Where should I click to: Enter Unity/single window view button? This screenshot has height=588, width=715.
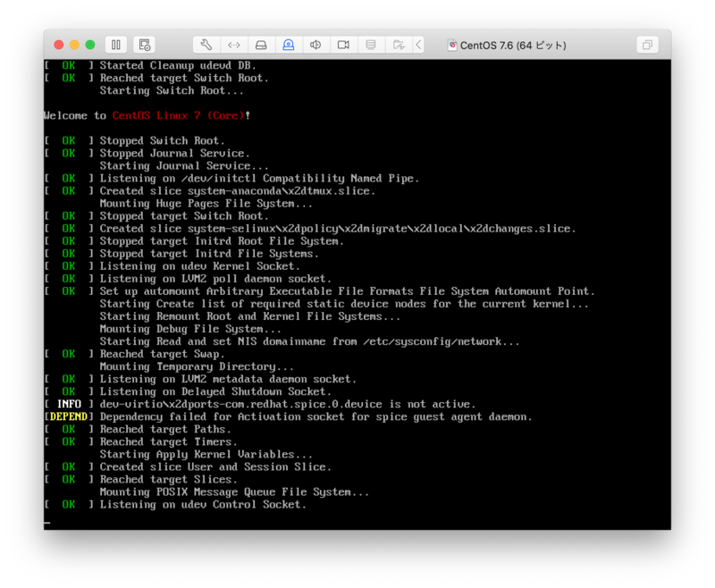click(x=647, y=45)
